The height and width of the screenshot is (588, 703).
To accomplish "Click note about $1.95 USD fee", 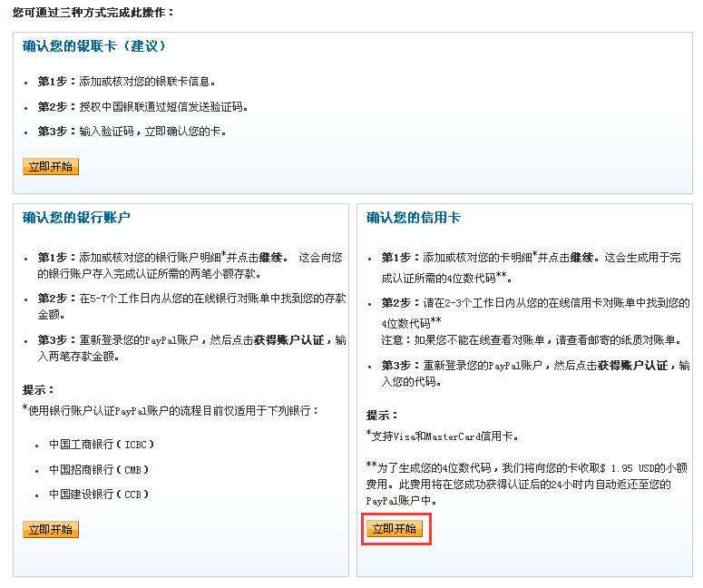I will pos(527,485).
